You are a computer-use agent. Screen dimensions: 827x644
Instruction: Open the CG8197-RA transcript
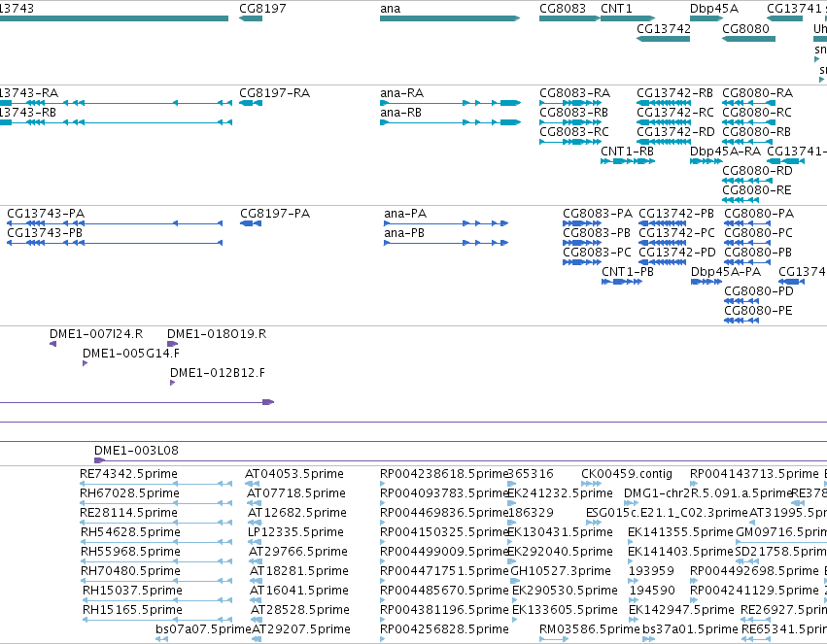[x=251, y=103]
